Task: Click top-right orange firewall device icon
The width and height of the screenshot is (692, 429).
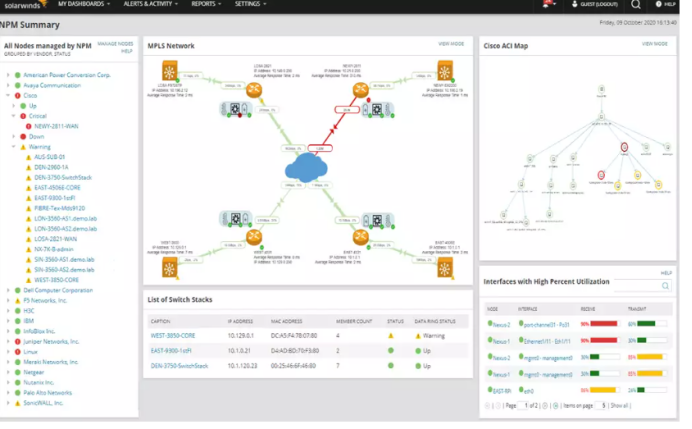Action: coord(445,71)
